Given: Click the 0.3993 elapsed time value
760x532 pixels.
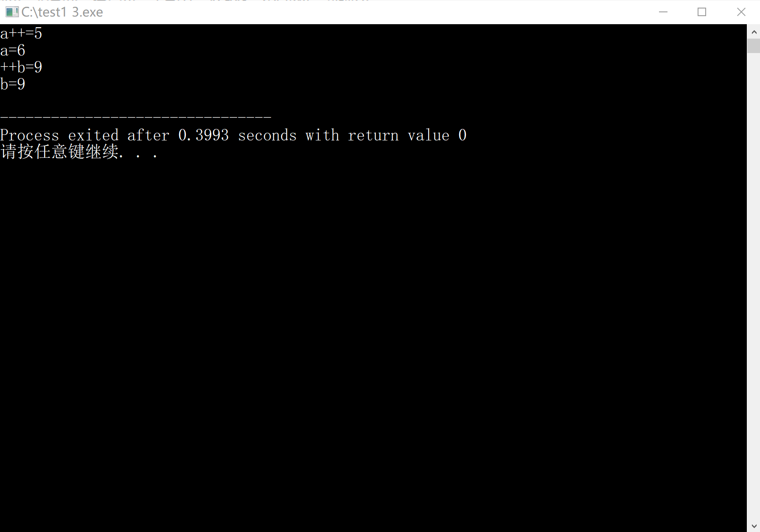Looking at the screenshot, I should (x=204, y=135).
